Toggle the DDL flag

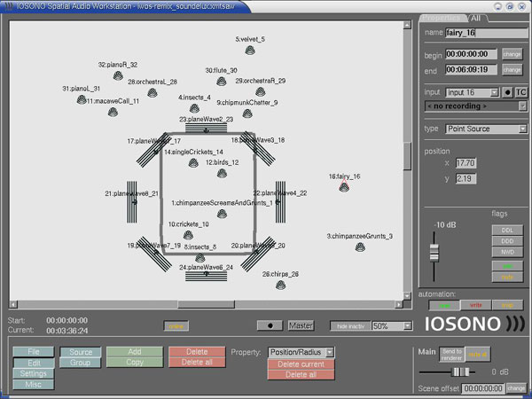(x=507, y=230)
